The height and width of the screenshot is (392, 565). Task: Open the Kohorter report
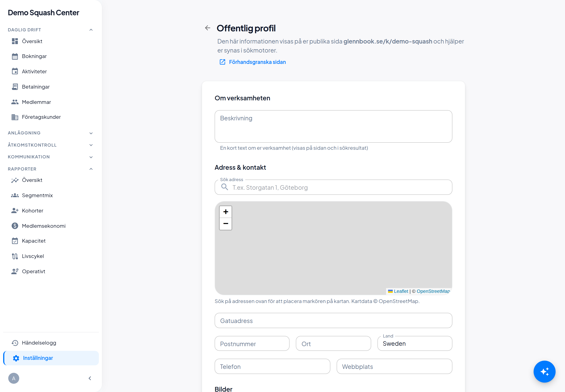[x=51, y=211]
